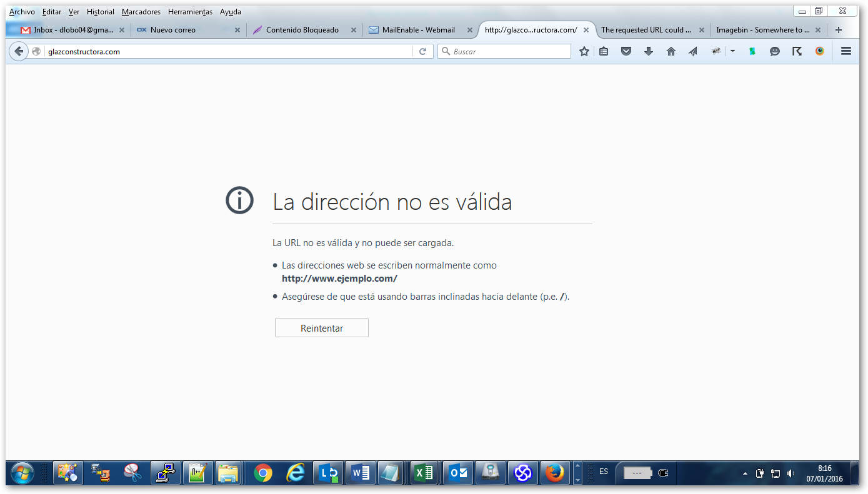Click the Windows Start button
The image size is (868, 494).
tap(22, 473)
